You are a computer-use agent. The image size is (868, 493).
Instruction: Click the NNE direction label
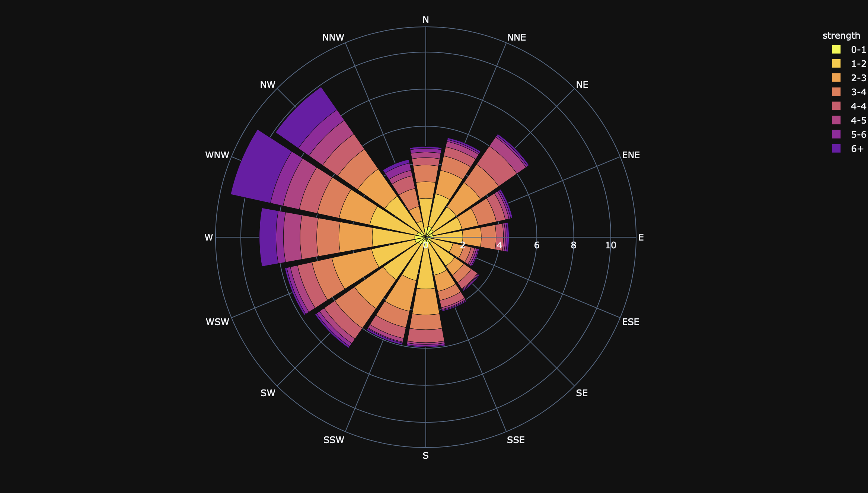[x=516, y=38]
